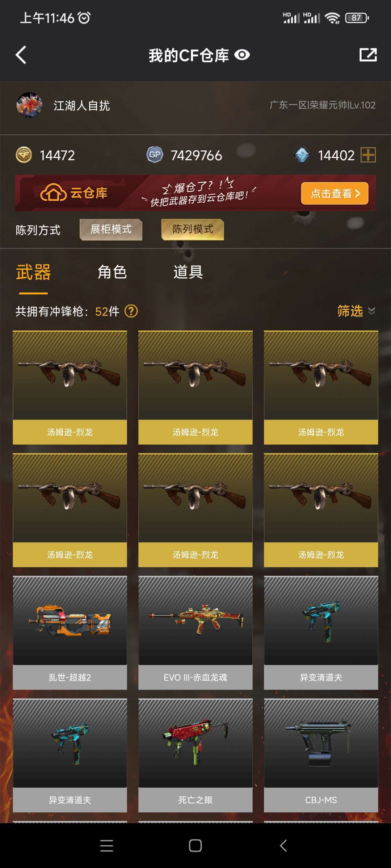
Task: Open the submachine gun count help icon
Action: pyautogui.click(x=131, y=311)
